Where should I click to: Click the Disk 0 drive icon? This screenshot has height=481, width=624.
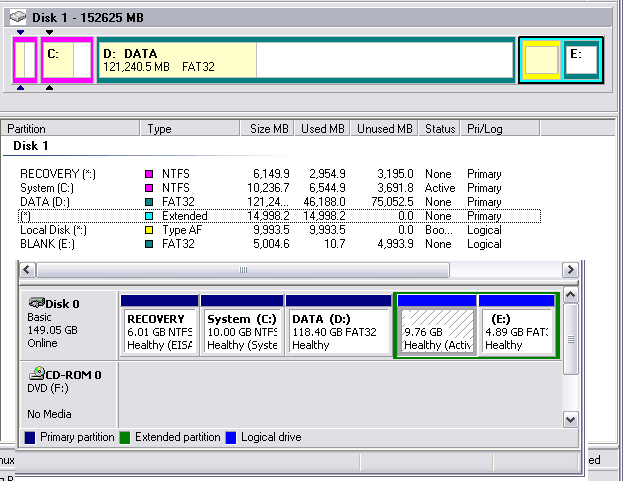36,303
